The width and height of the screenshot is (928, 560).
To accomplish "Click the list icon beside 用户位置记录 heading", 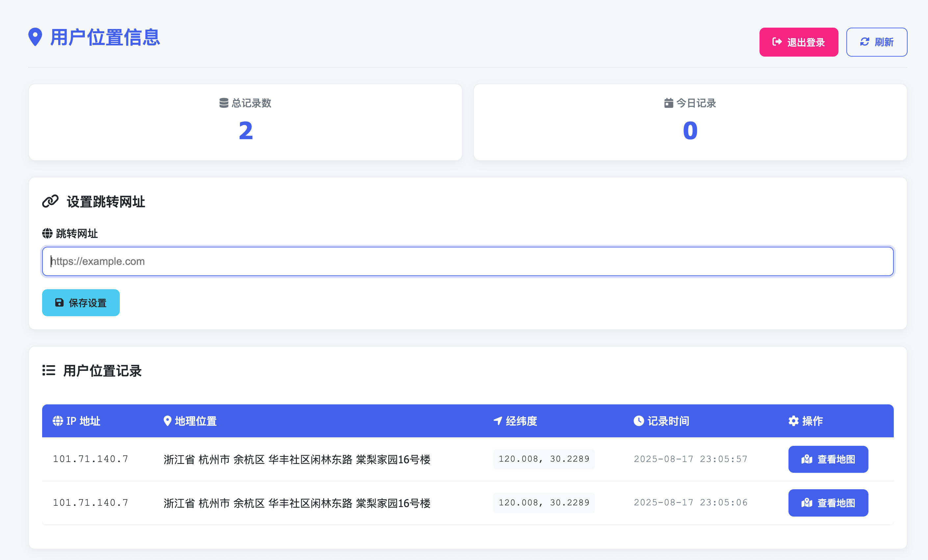I will [x=49, y=371].
